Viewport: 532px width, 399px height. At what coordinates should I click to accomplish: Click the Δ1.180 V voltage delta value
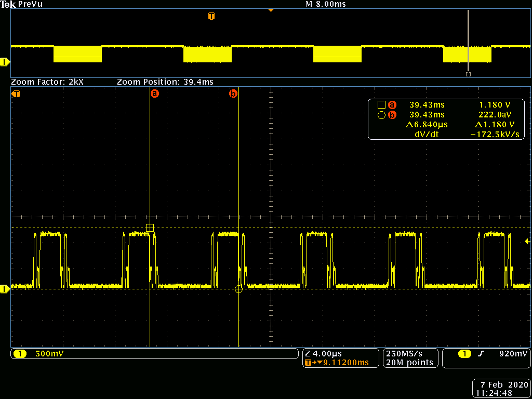[496, 125]
